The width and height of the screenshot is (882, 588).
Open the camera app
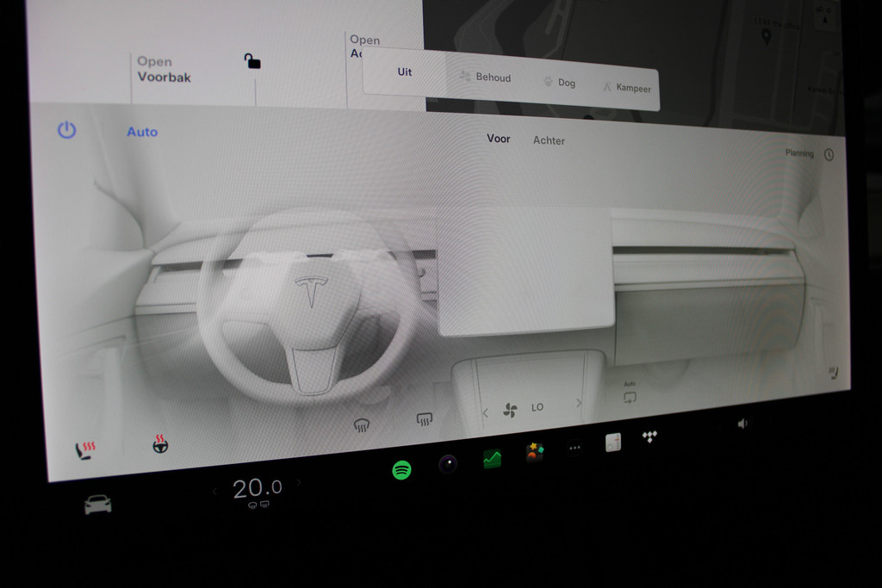[448, 464]
